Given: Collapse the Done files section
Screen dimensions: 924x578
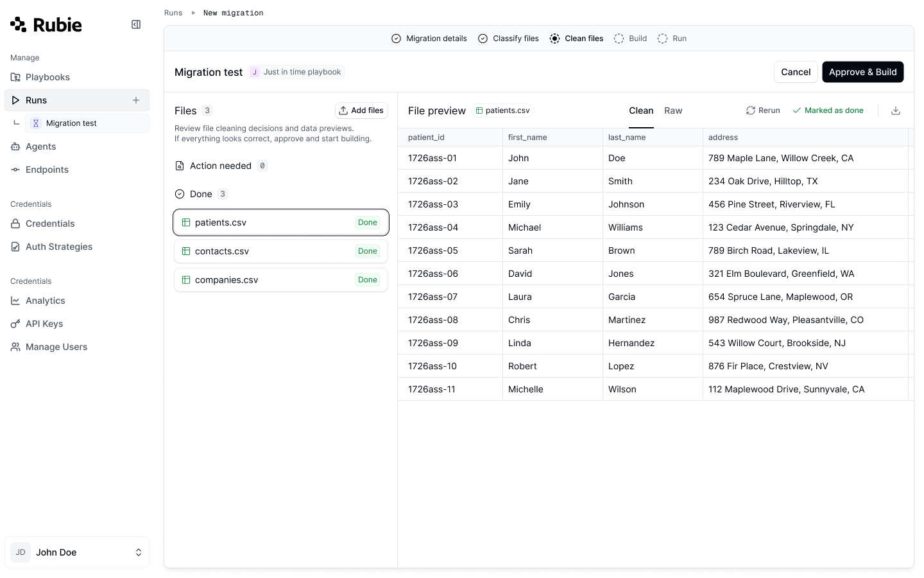Looking at the screenshot, I should click(x=201, y=193).
